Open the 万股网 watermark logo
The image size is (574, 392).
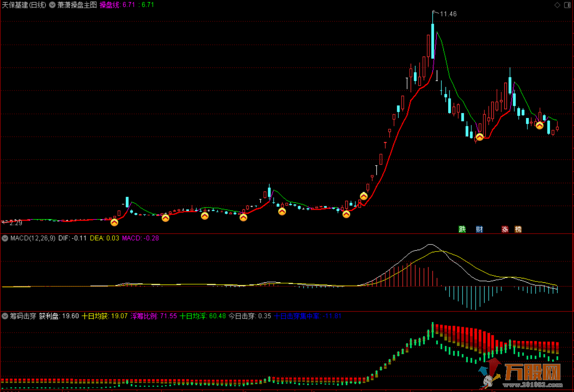(x=523, y=373)
